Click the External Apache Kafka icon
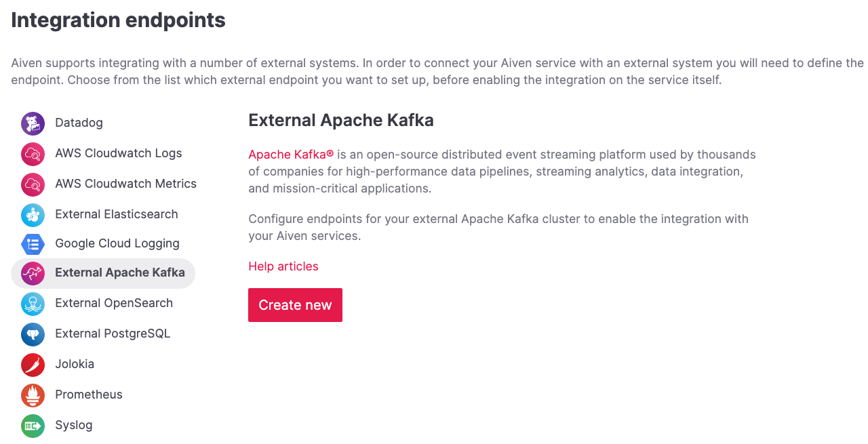The width and height of the screenshot is (868, 444). click(x=33, y=273)
